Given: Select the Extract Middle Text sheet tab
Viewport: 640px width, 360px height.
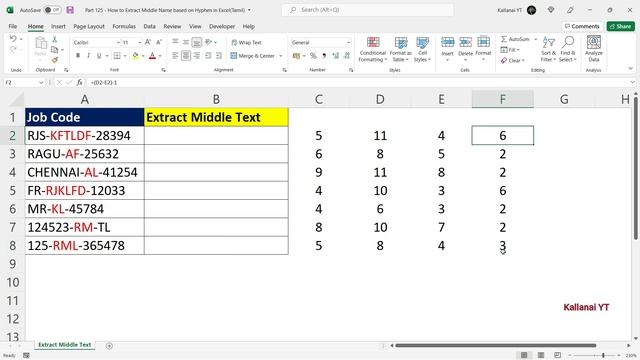Looking at the screenshot, I should tap(64, 345).
